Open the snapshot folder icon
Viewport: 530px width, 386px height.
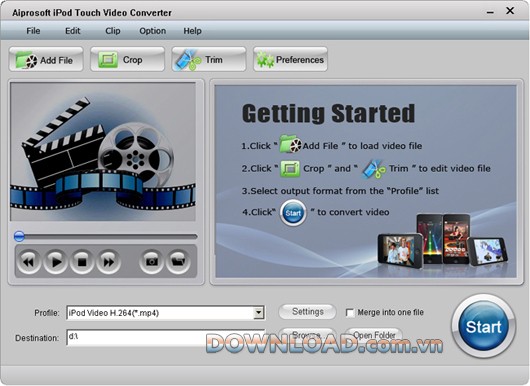178,261
